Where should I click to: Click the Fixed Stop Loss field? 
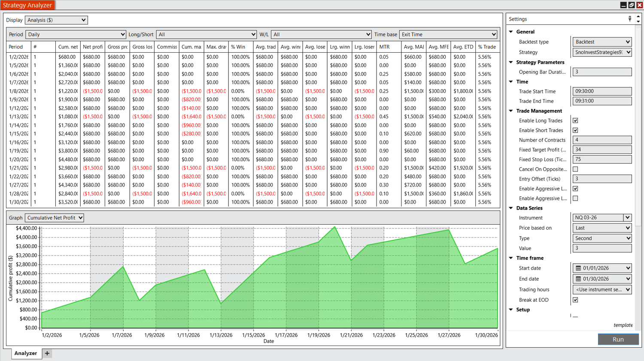(602, 159)
